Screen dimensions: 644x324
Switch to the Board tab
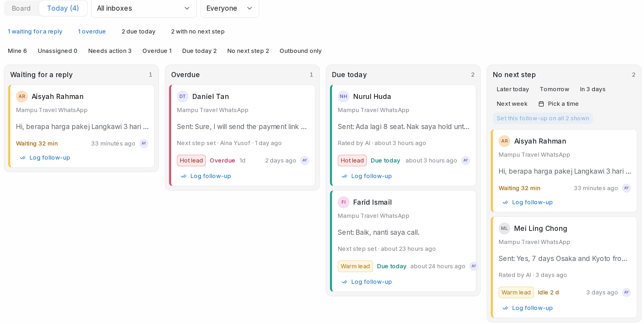pos(21,8)
